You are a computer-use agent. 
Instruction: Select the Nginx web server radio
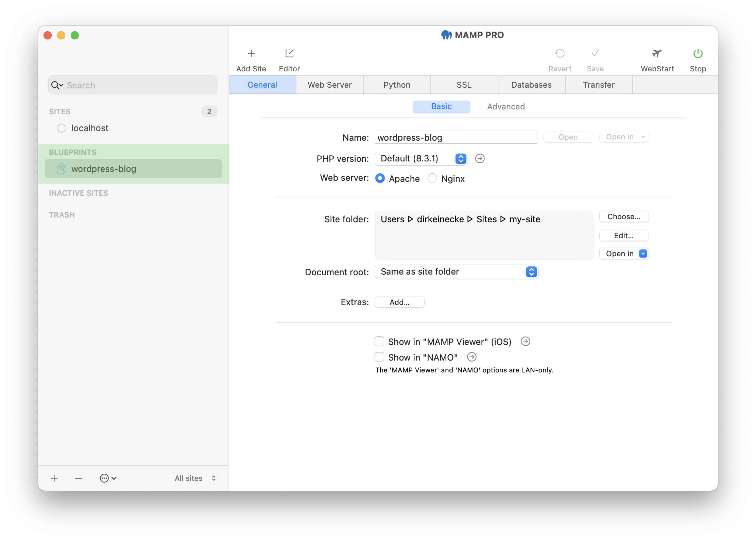pyautogui.click(x=432, y=178)
